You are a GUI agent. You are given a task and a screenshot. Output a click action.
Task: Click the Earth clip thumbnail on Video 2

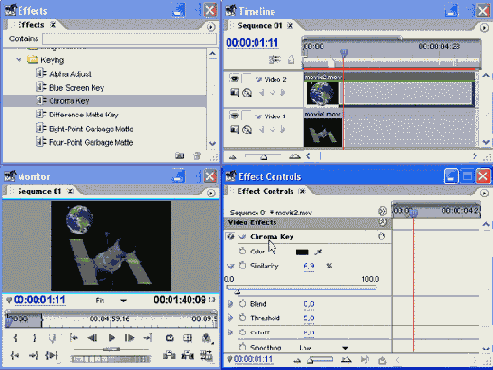[322, 93]
